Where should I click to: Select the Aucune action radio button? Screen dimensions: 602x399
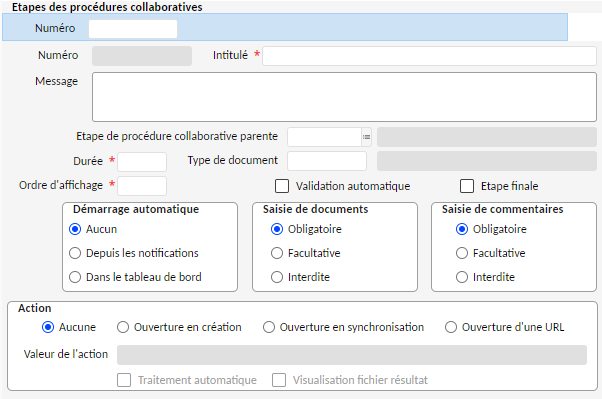point(48,327)
